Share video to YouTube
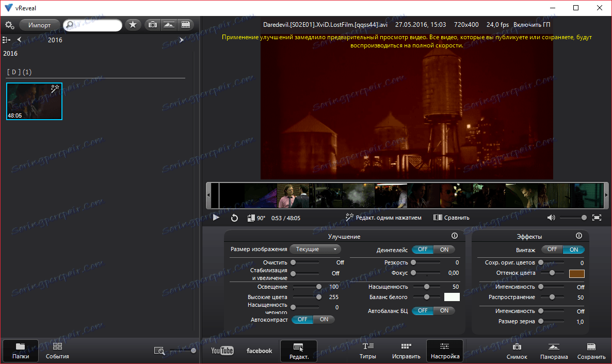 click(222, 351)
